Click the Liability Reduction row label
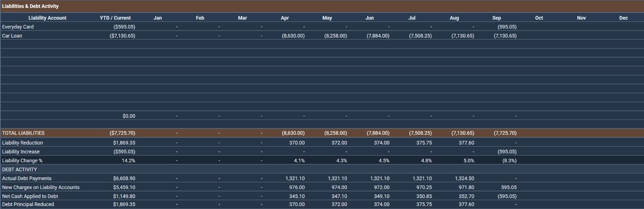The height and width of the screenshot is (209, 644). tap(23, 143)
